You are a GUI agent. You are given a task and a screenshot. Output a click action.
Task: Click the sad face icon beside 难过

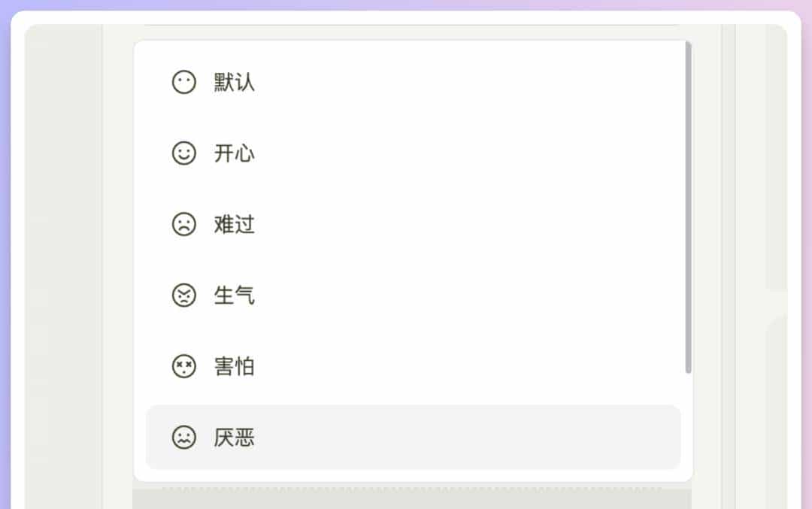(182, 224)
